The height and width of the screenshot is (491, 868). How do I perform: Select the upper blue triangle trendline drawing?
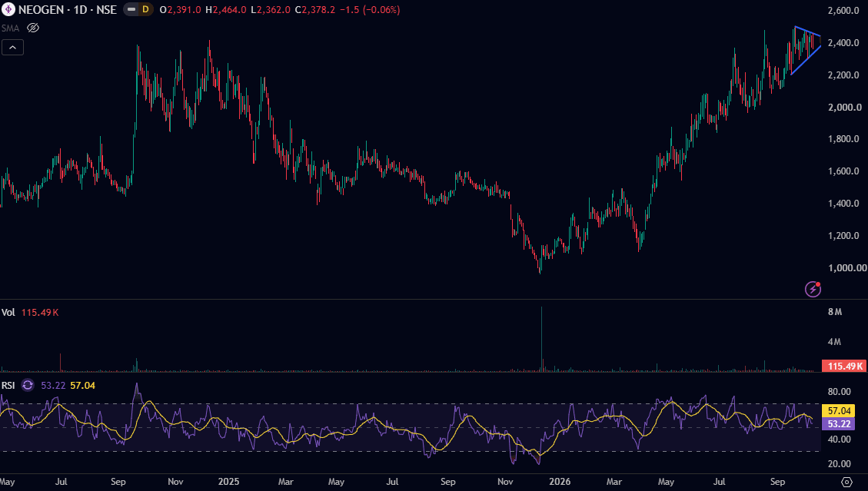point(808,32)
